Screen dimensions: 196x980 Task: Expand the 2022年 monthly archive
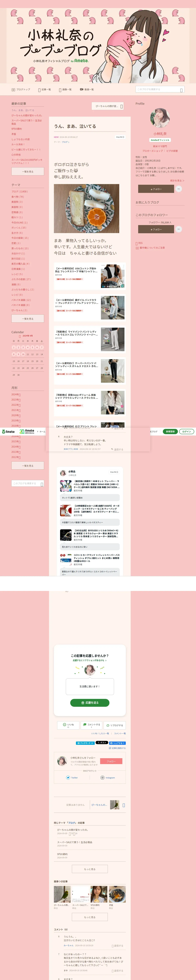[16, 405]
